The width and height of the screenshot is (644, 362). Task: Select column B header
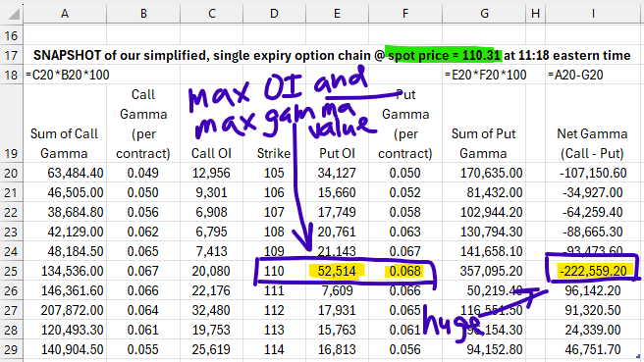pos(143,14)
